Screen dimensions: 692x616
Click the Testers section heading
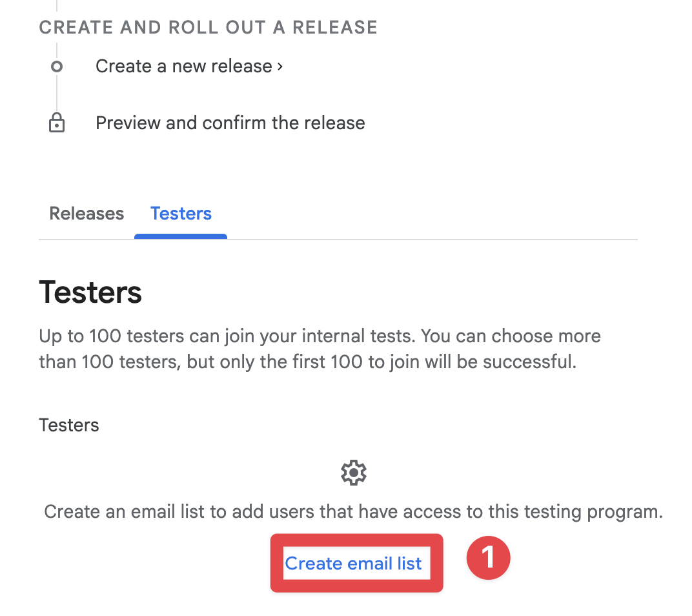point(90,292)
